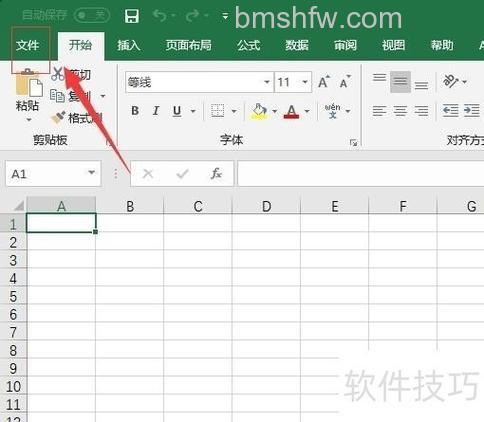Open the 文件 (File) tab

tap(27, 45)
